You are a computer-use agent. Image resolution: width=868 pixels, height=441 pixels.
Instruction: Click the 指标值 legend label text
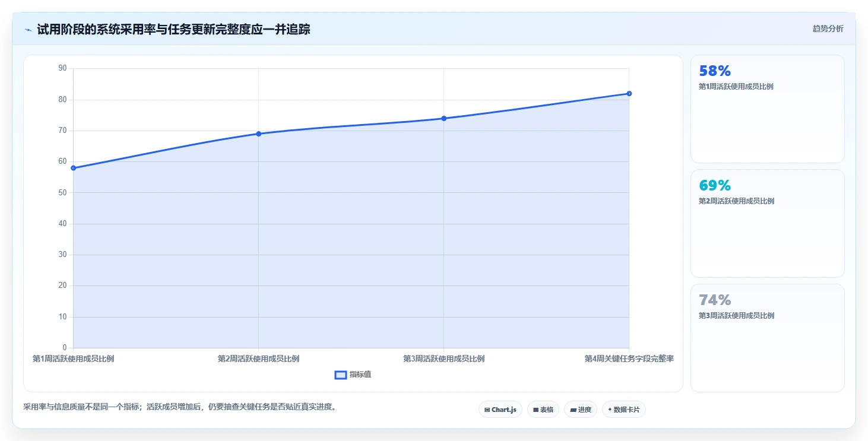point(360,375)
